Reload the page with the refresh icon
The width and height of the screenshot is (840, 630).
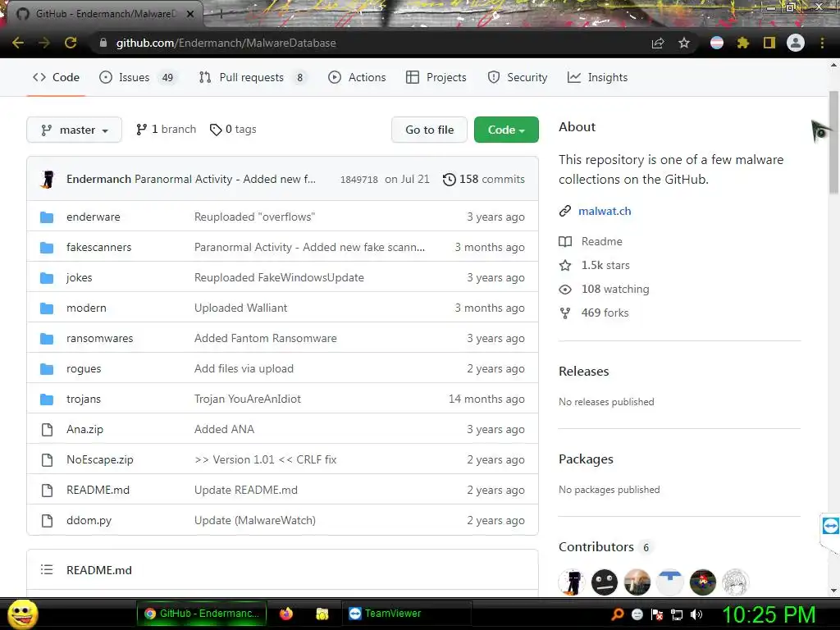click(x=71, y=43)
